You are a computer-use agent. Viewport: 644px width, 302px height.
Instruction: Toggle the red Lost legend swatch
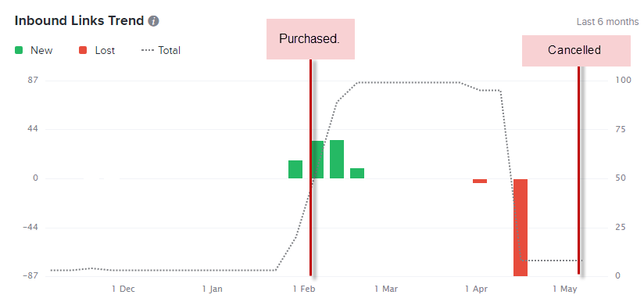pos(83,51)
